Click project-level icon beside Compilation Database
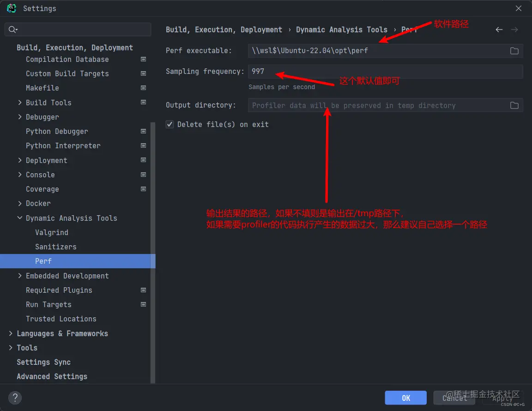 pos(144,60)
